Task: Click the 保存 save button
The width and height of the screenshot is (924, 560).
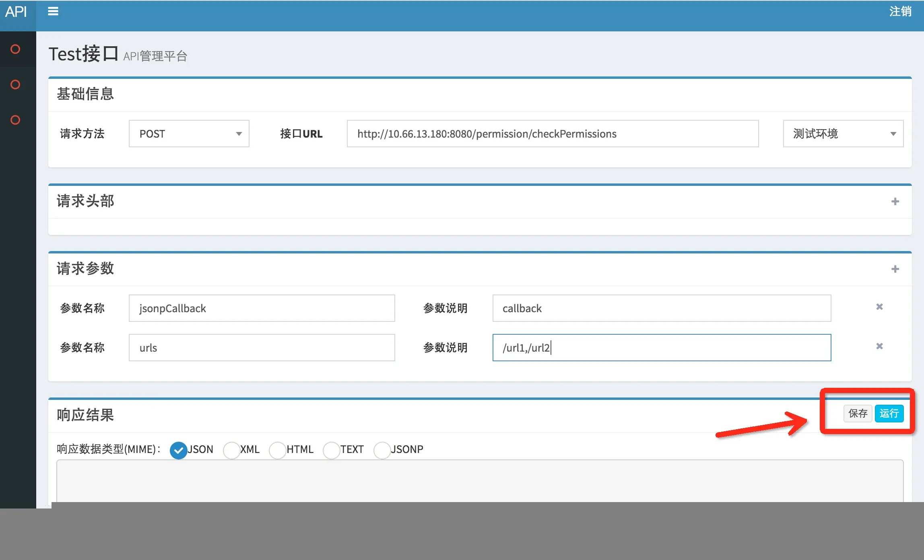Action: (x=858, y=413)
